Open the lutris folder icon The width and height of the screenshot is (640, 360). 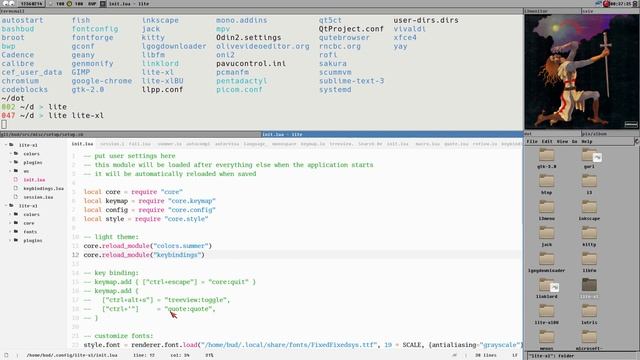(x=589, y=311)
